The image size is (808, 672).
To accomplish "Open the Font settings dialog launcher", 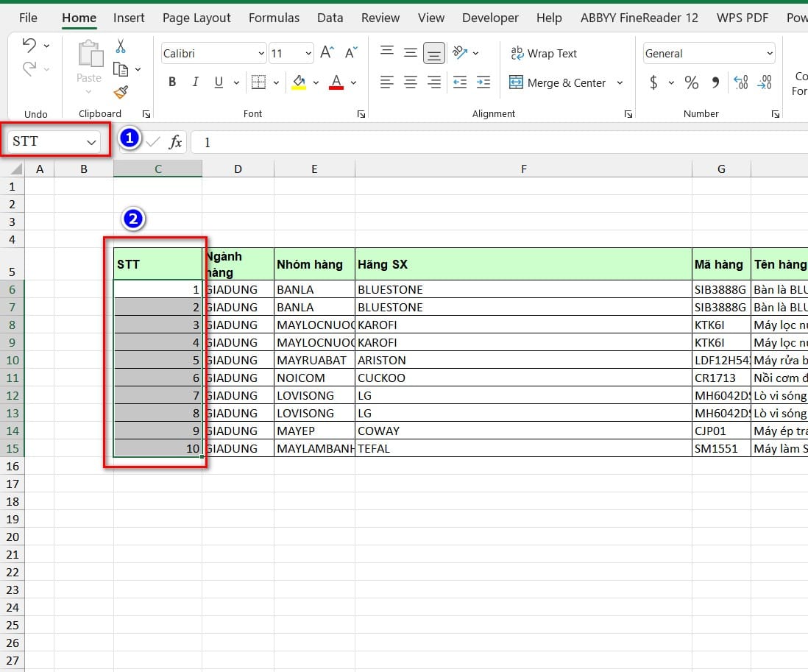I will click(361, 114).
